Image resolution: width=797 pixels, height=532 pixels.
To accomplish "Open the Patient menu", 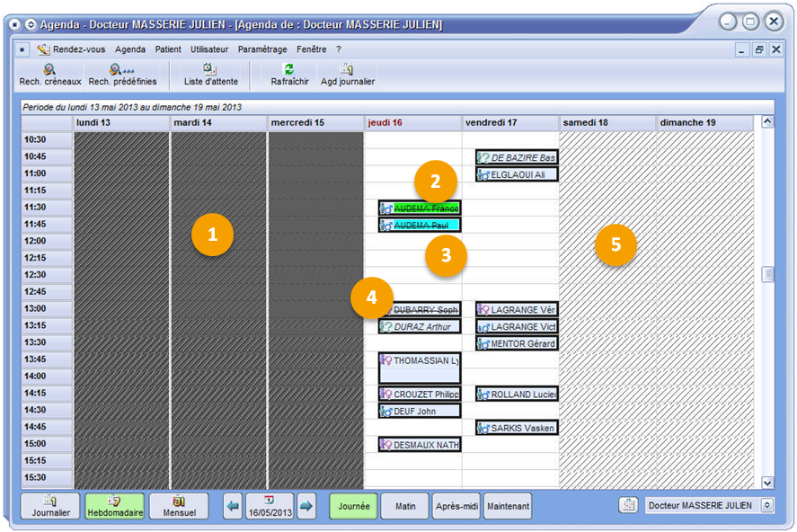I will pos(168,49).
